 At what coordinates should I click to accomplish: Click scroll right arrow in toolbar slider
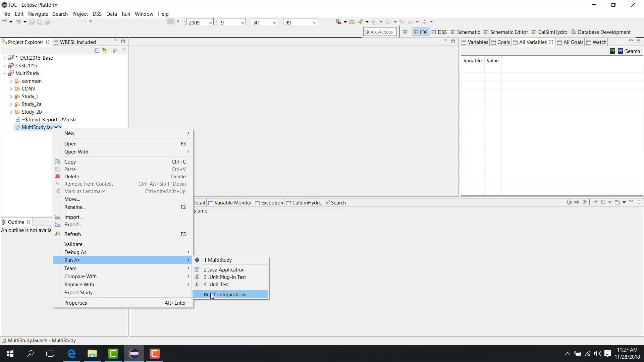[x=178, y=21]
